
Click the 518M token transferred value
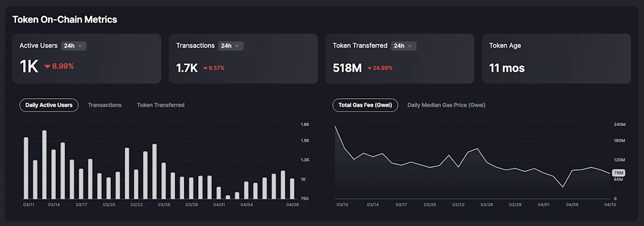click(x=347, y=68)
